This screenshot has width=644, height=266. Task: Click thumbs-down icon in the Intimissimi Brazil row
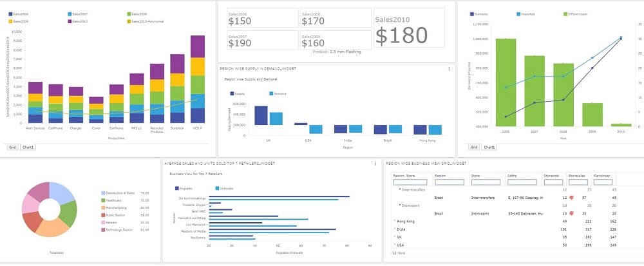pyautogui.click(x=571, y=213)
